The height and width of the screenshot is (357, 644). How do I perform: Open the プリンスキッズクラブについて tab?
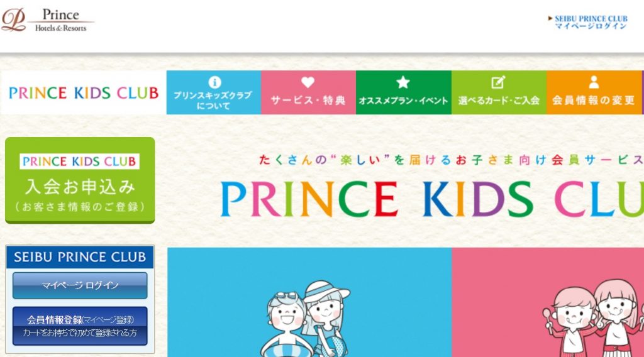(x=214, y=92)
